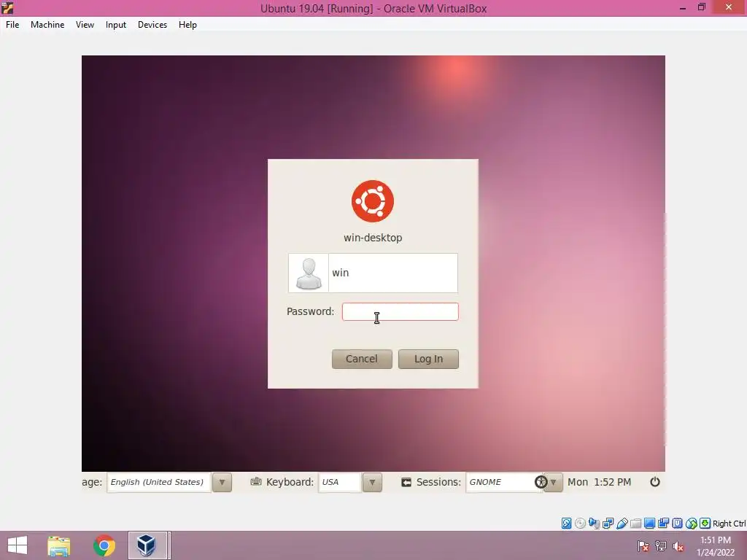Click the Cancel button
747x560 pixels.
[362, 359]
